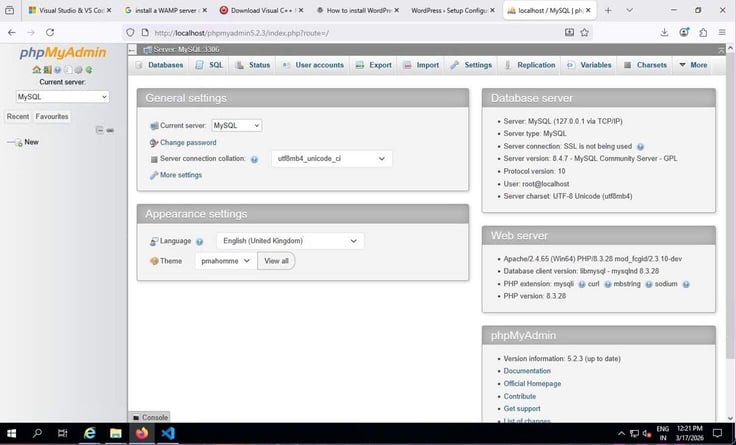This screenshot has width=736, height=445.
Task: Go to User accounts tab
Action: (313, 65)
